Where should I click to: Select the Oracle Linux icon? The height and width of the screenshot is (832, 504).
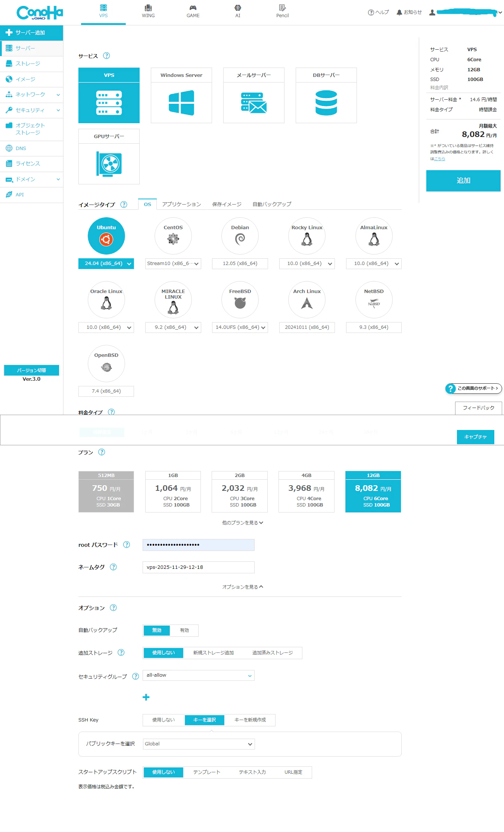coord(106,300)
